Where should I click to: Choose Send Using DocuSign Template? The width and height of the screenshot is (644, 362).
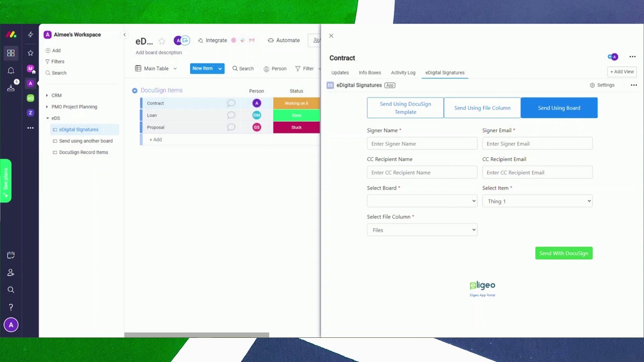(406, 108)
